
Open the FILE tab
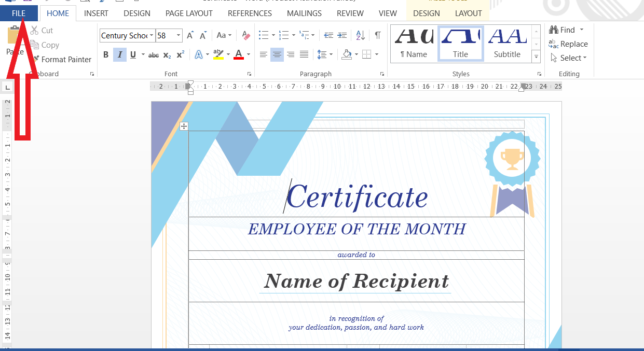[19, 13]
